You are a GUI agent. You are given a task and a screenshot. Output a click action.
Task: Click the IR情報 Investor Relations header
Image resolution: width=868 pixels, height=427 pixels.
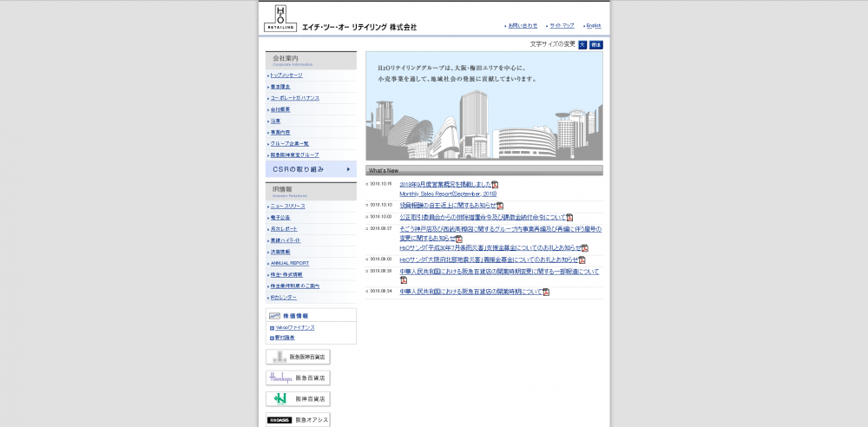(x=311, y=192)
